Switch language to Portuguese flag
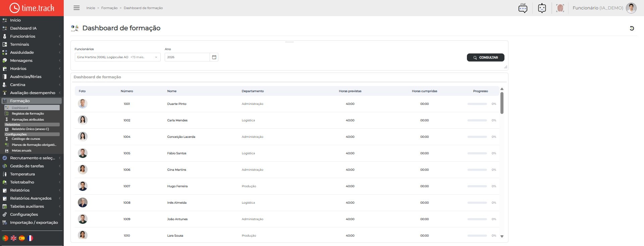The width and height of the screenshot is (644, 246). tap(5, 238)
